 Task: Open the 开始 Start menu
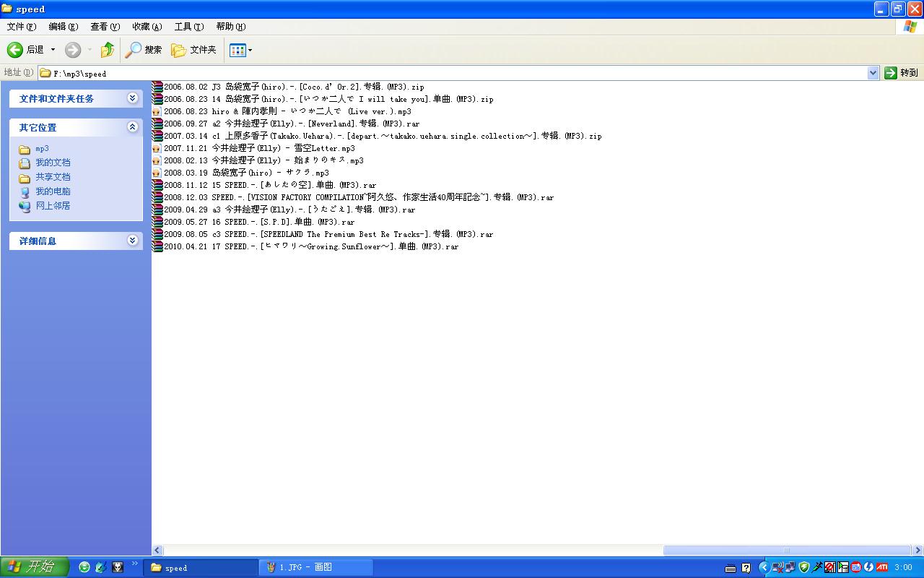[35, 567]
